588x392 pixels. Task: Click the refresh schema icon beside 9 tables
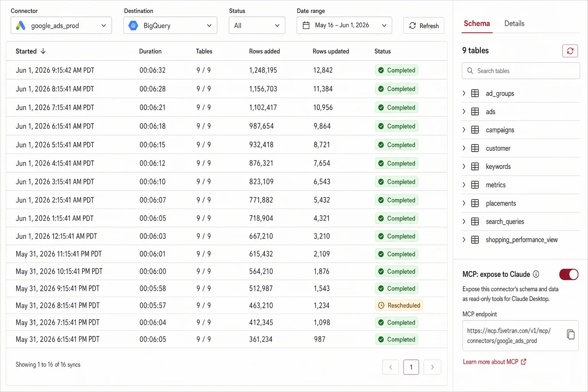coord(570,51)
